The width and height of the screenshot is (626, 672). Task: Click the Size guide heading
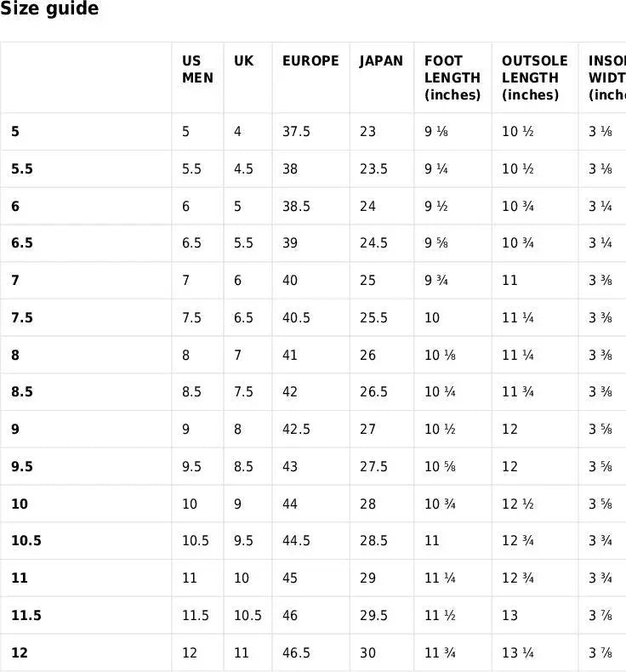pos(49,9)
